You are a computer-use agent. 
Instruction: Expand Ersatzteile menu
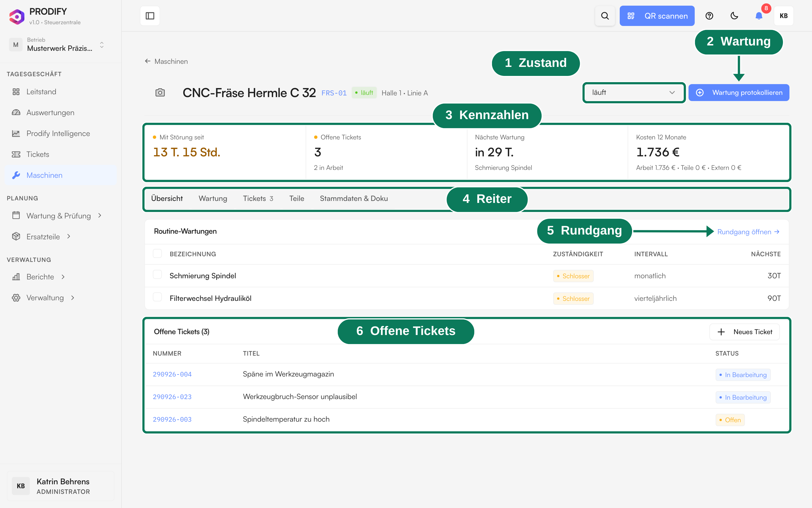click(x=61, y=237)
